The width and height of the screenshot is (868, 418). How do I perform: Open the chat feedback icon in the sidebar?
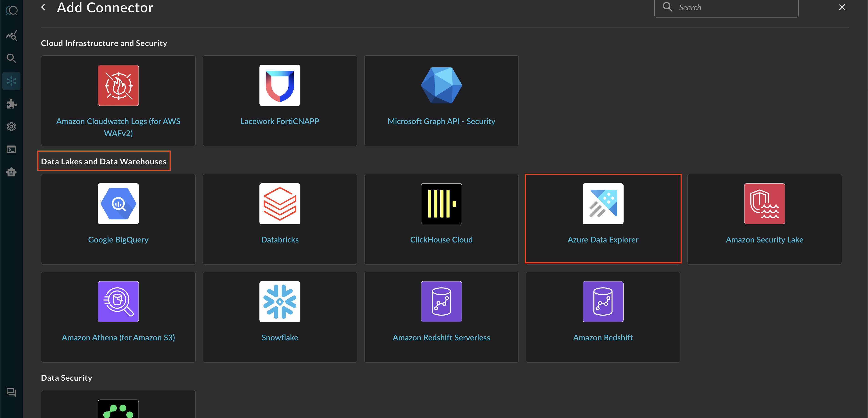[x=11, y=392]
